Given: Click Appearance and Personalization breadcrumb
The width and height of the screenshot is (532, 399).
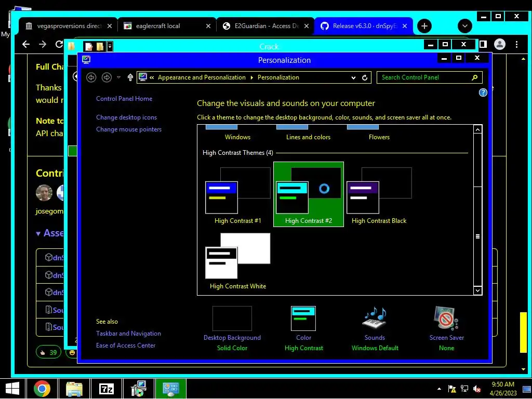Looking at the screenshot, I should [202, 77].
